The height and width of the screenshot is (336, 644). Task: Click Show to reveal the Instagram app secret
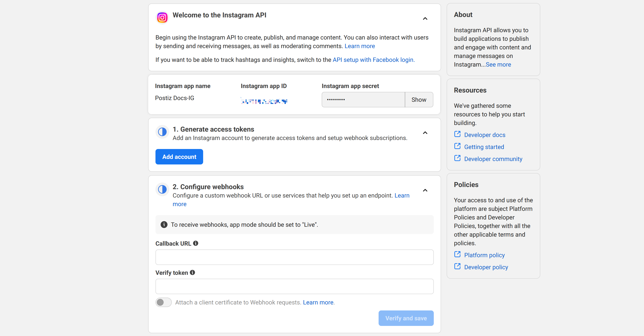tap(419, 99)
